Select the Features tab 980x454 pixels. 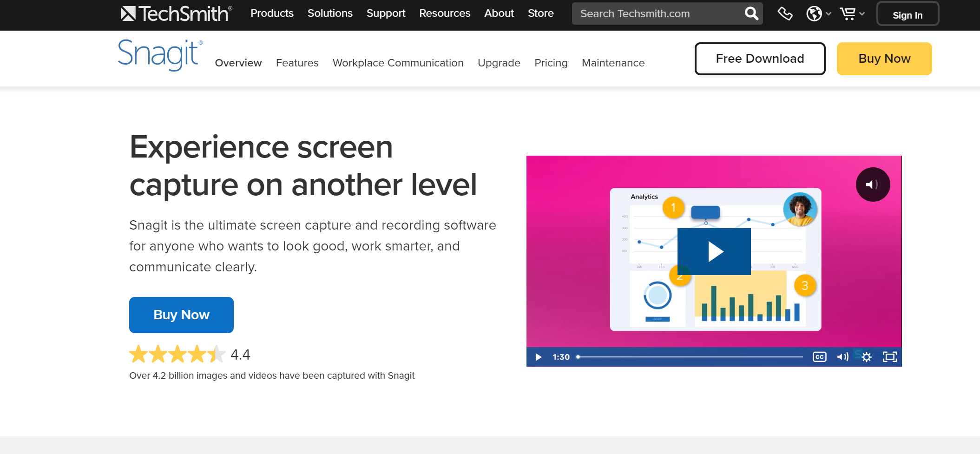(297, 63)
